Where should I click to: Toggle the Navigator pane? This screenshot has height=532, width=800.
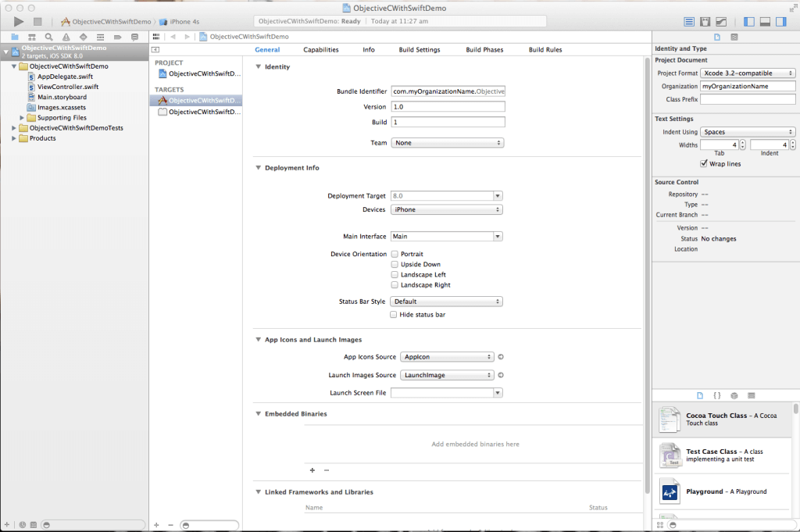click(749, 21)
